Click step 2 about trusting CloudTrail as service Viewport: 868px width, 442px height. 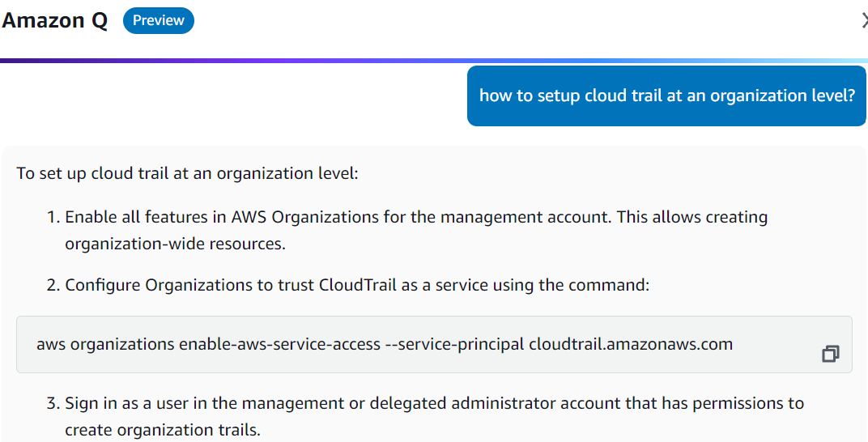pos(357,285)
